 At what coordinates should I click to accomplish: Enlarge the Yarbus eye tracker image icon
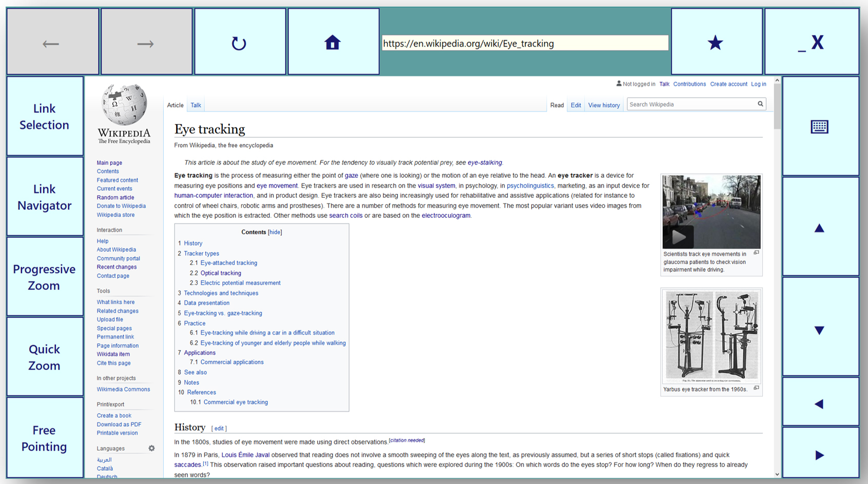click(x=756, y=388)
